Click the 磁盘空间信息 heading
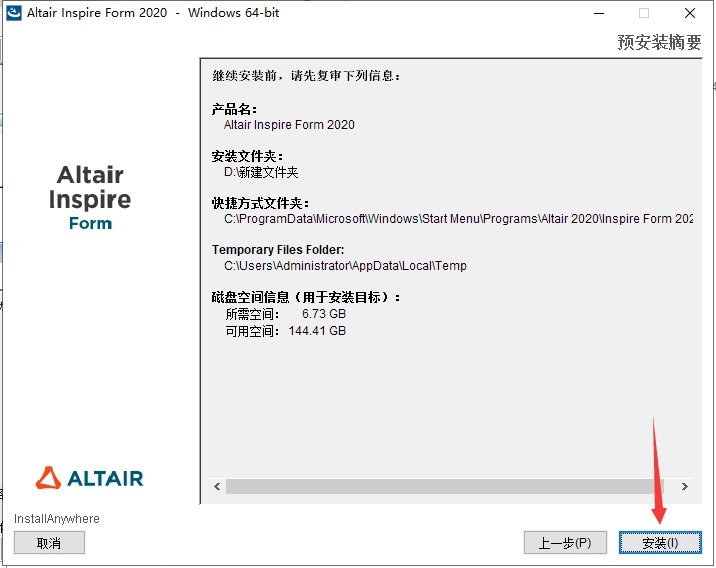Screen dimensions: 716x568 coord(305,297)
